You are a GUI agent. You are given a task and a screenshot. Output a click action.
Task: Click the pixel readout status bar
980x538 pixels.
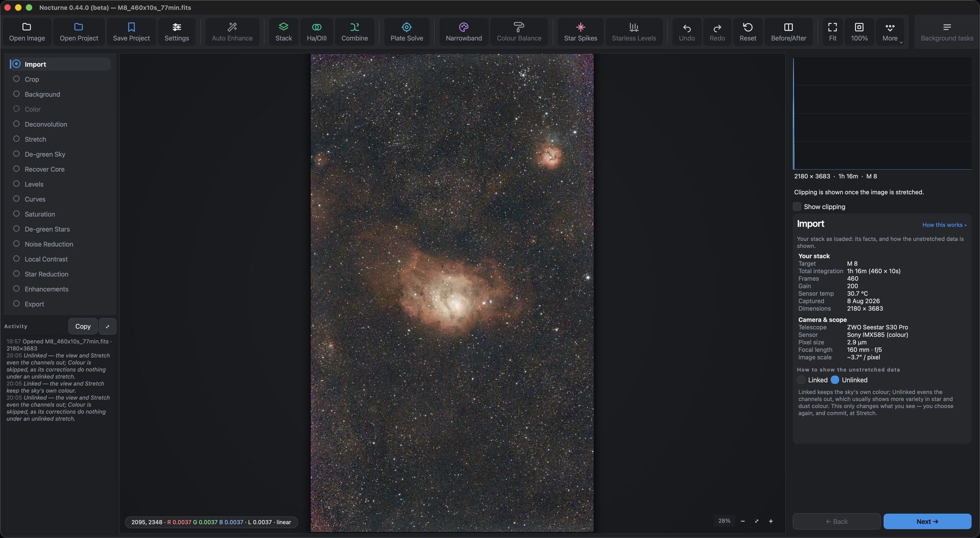pyautogui.click(x=211, y=522)
